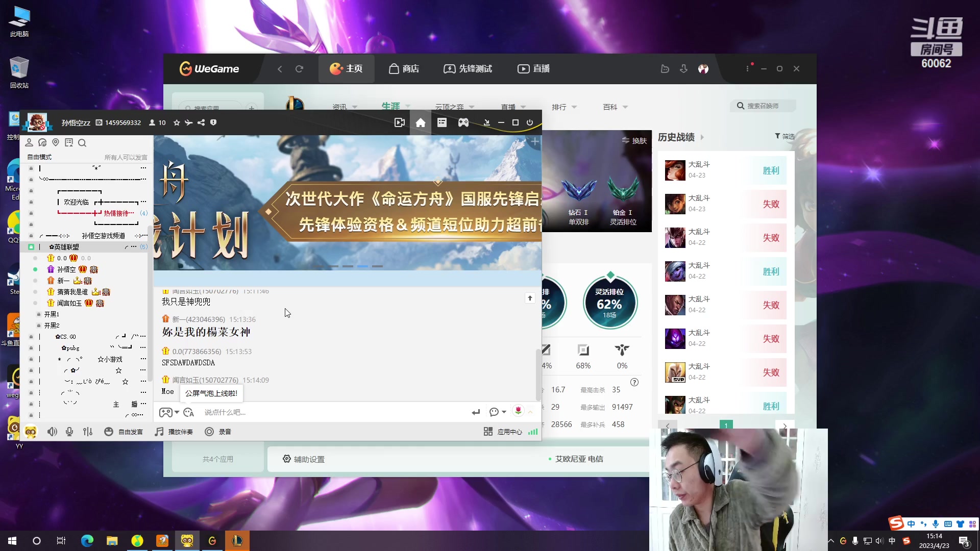980x551 pixels.
Task: Open WeGame download arrow icon
Action: pyautogui.click(x=683, y=69)
